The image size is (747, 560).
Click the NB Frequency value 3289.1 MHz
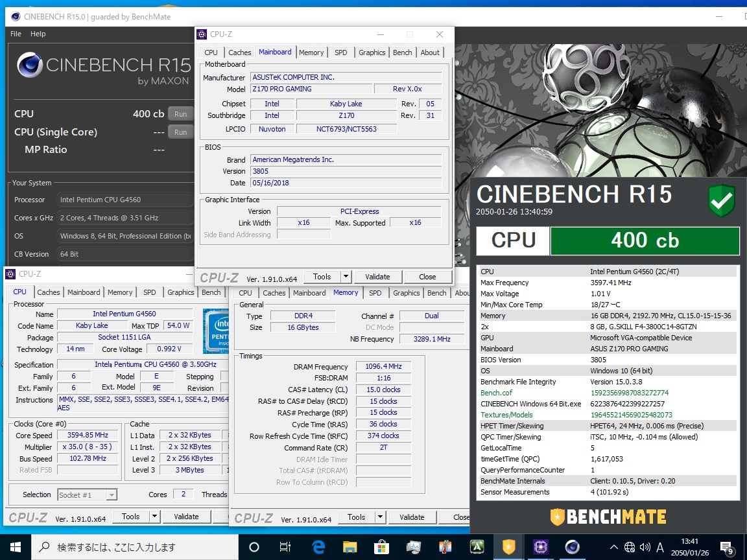coord(432,339)
